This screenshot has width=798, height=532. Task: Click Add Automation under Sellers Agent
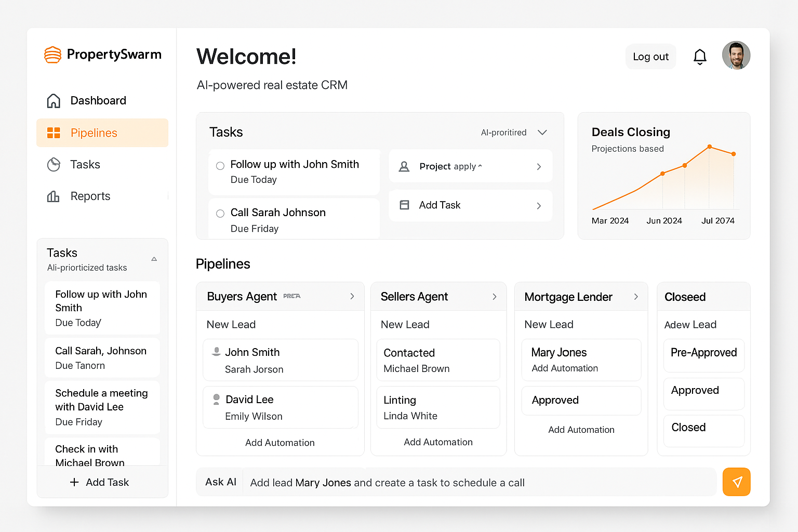click(x=438, y=442)
